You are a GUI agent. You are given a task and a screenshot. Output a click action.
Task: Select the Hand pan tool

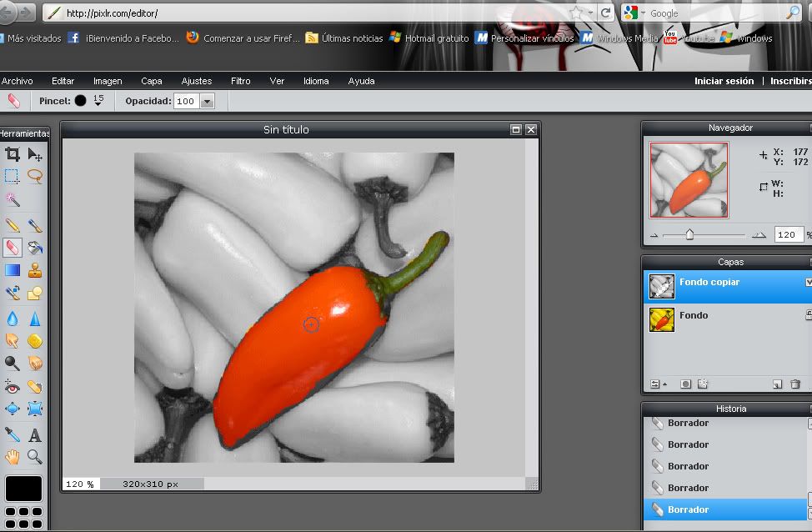coord(13,456)
